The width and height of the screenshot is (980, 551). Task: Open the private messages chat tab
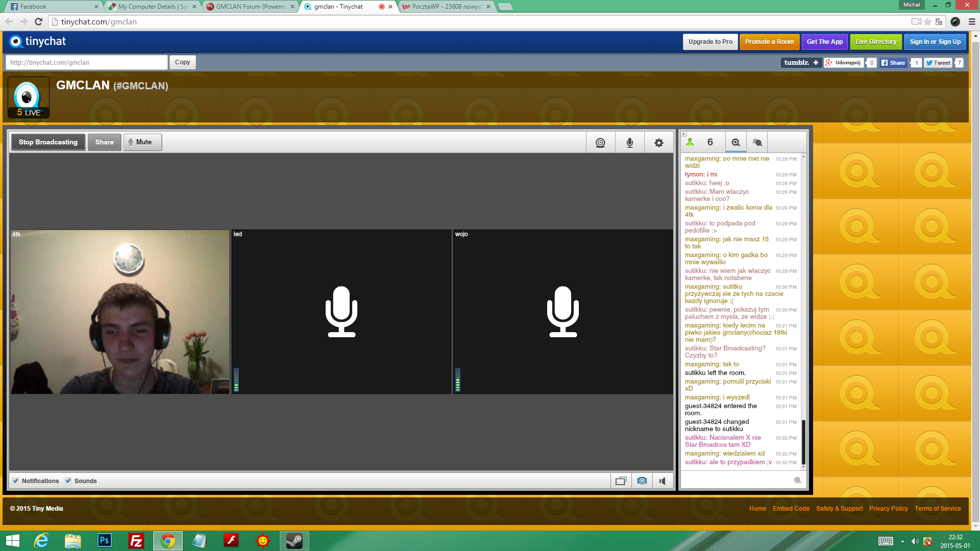(x=757, y=142)
